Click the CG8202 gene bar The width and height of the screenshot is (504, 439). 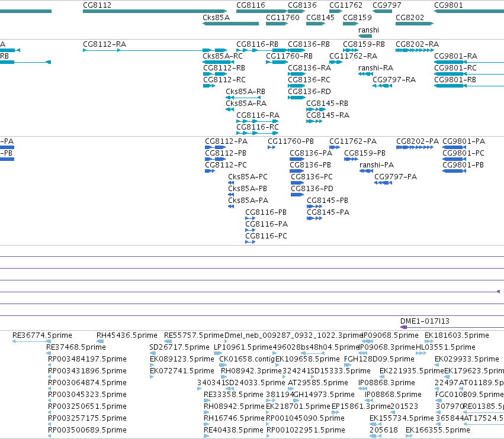pos(415,24)
